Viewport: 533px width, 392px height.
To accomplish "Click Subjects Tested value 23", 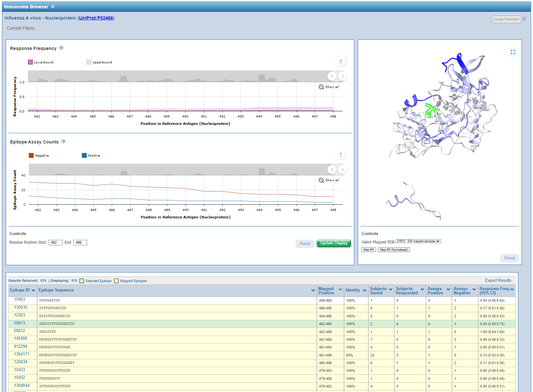I will tap(372, 355).
